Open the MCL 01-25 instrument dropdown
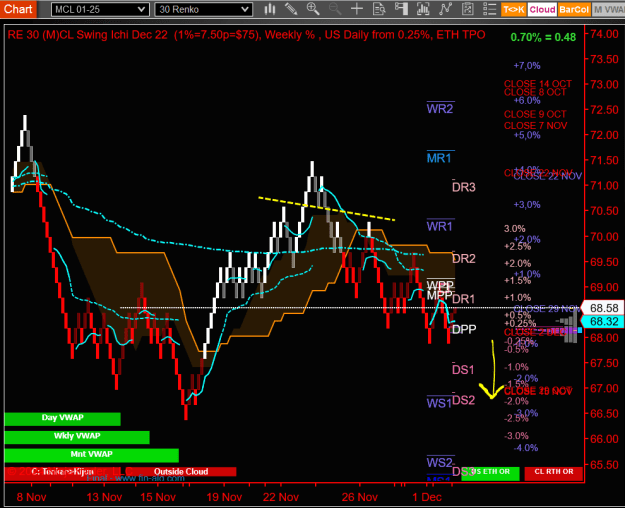The width and height of the screenshot is (625, 508). pyautogui.click(x=100, y=9)
